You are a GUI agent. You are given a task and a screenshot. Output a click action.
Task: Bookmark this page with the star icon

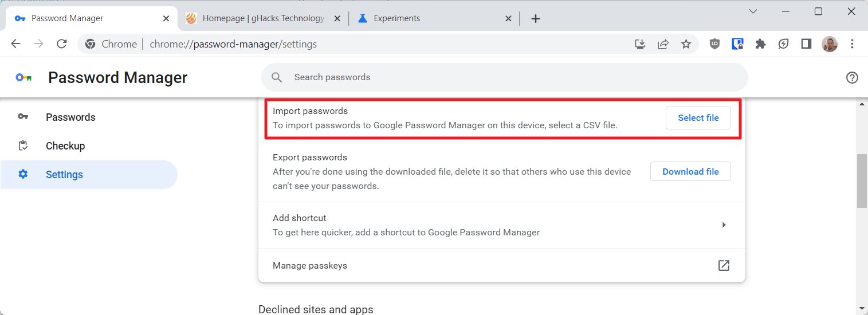coord(686,44)
